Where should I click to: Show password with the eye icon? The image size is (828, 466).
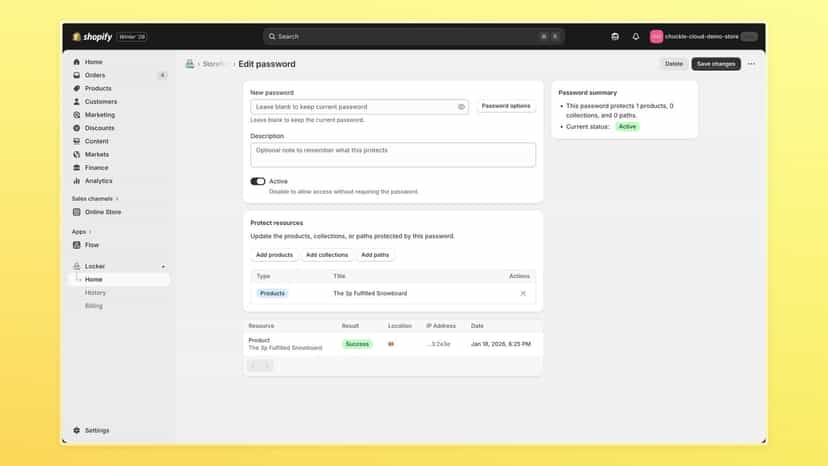pyautogui.click(x=461, y=107)
